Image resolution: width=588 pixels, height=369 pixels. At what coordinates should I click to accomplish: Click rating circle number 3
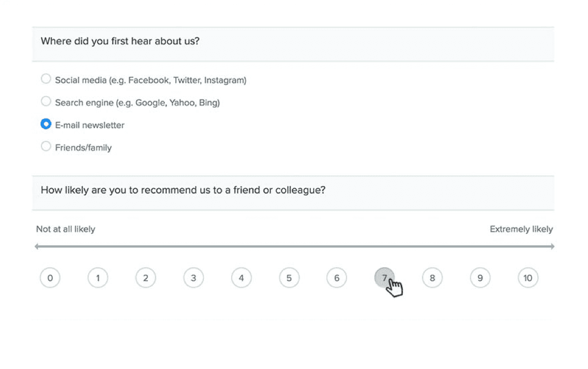point(193,278)
